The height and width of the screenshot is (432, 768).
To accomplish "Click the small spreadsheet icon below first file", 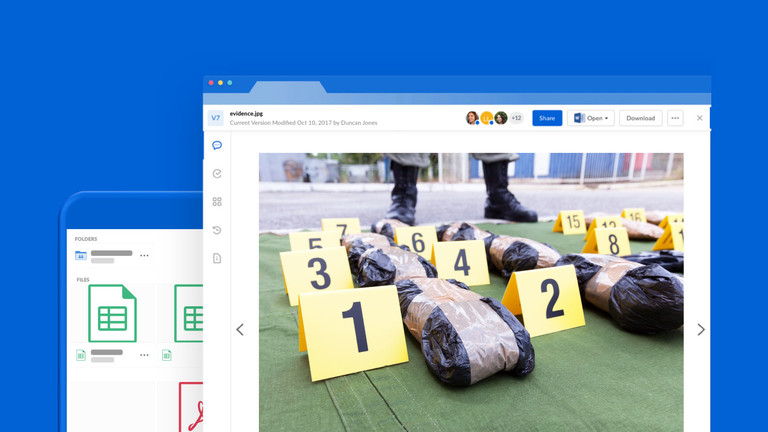I will coord(81,355).
